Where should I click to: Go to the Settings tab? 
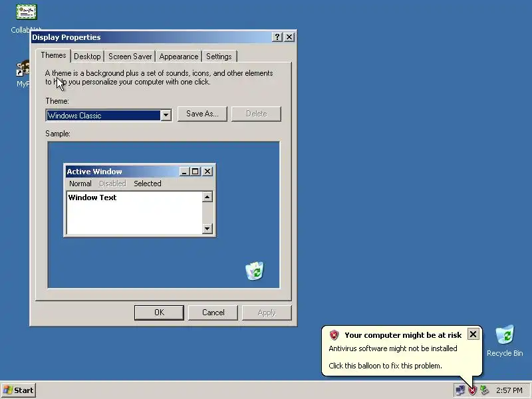pos(219,57)
